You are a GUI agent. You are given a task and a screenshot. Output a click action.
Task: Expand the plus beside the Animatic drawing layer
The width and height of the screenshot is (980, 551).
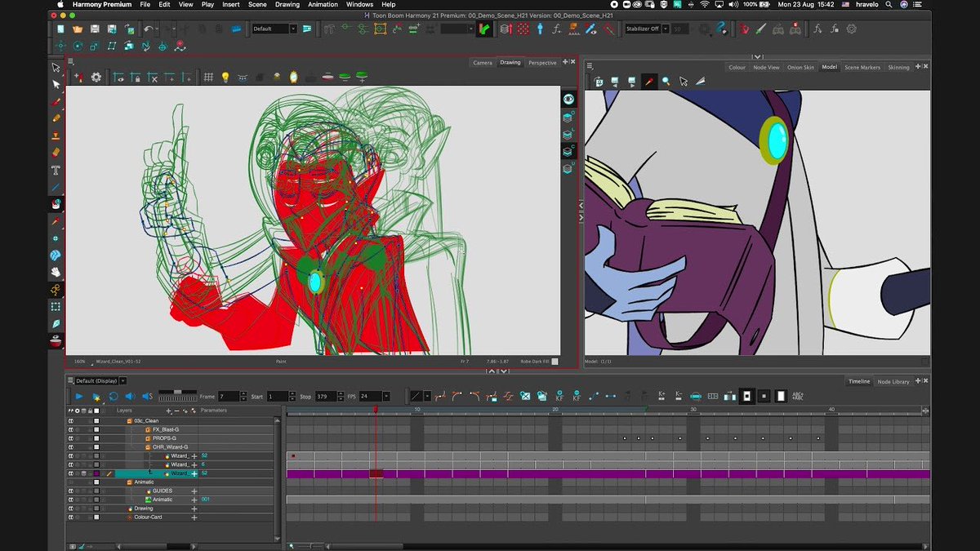(194, 500)
